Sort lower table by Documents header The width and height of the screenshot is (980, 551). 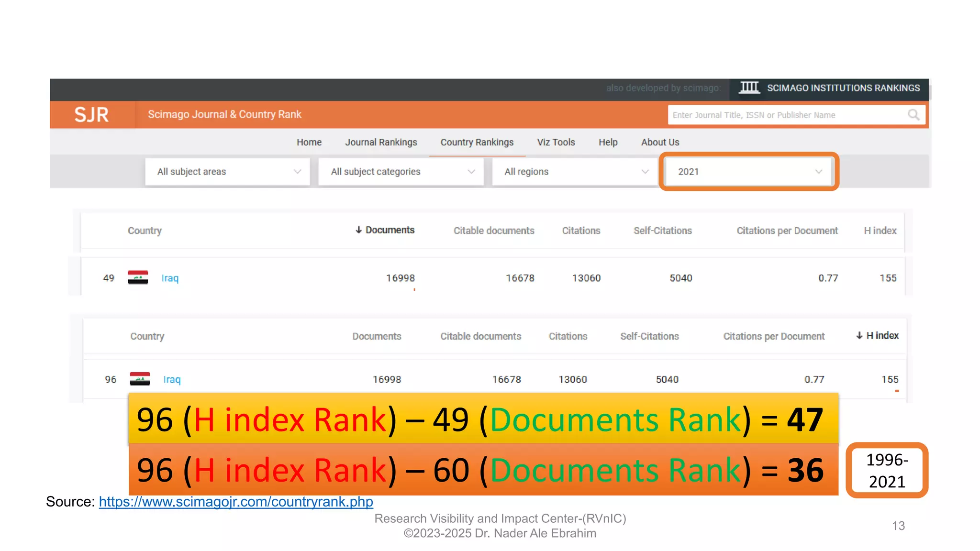(377, 336)
